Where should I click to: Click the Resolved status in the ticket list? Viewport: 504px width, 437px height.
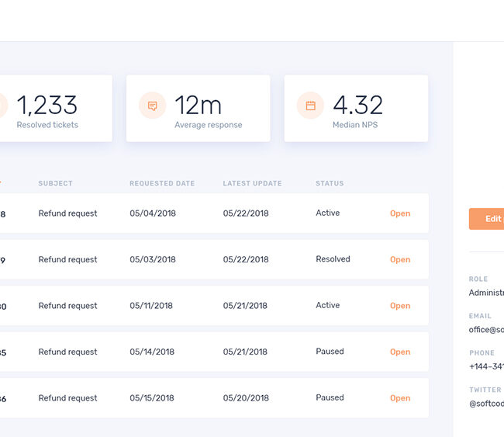[333, 259]
